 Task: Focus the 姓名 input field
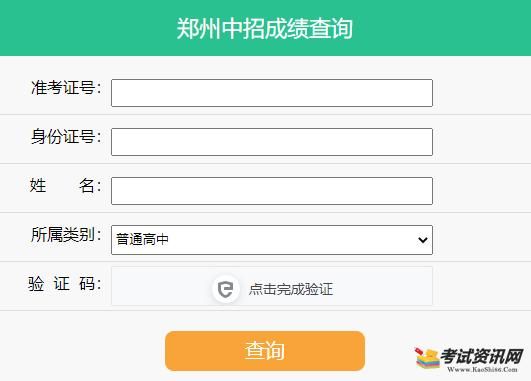[x=272, y=191]
